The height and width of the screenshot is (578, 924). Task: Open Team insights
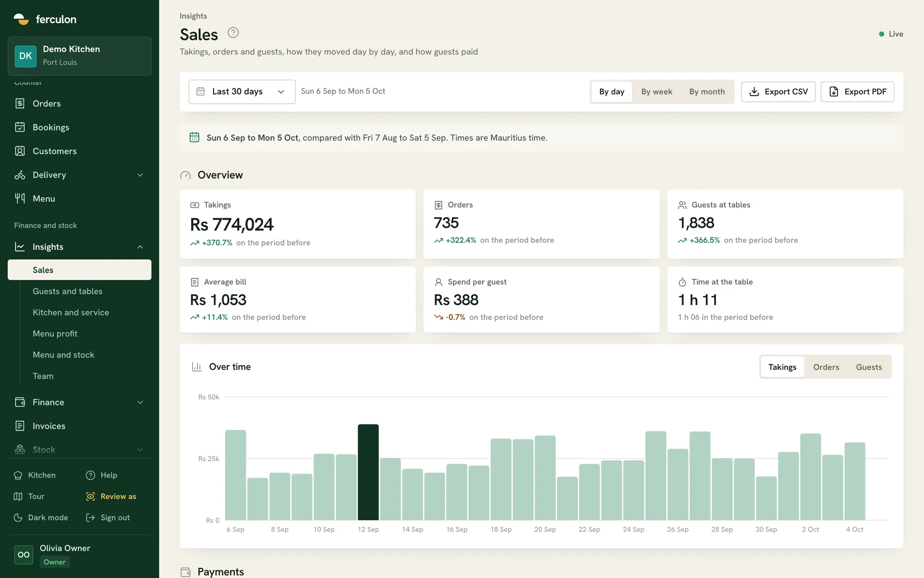point(43,376)
